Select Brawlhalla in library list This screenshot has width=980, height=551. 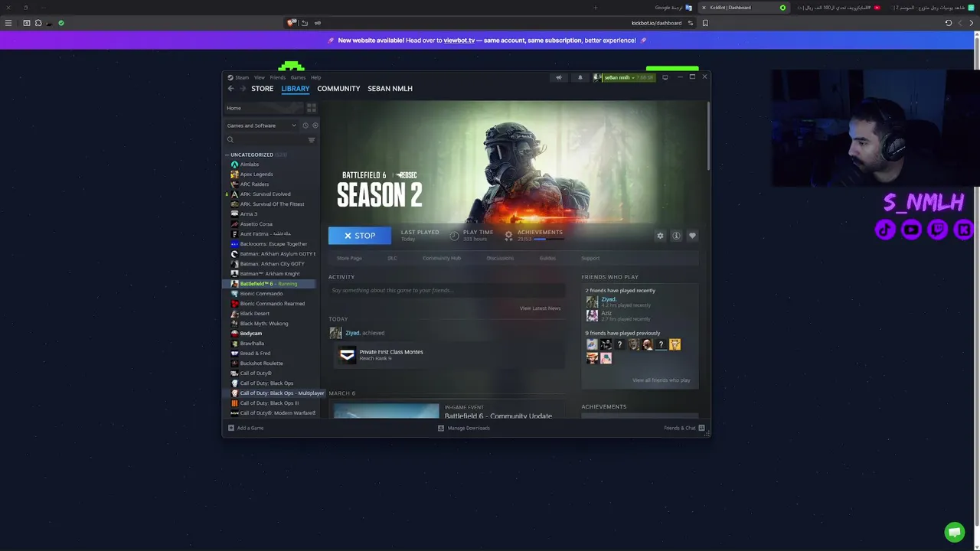[252, 344]
